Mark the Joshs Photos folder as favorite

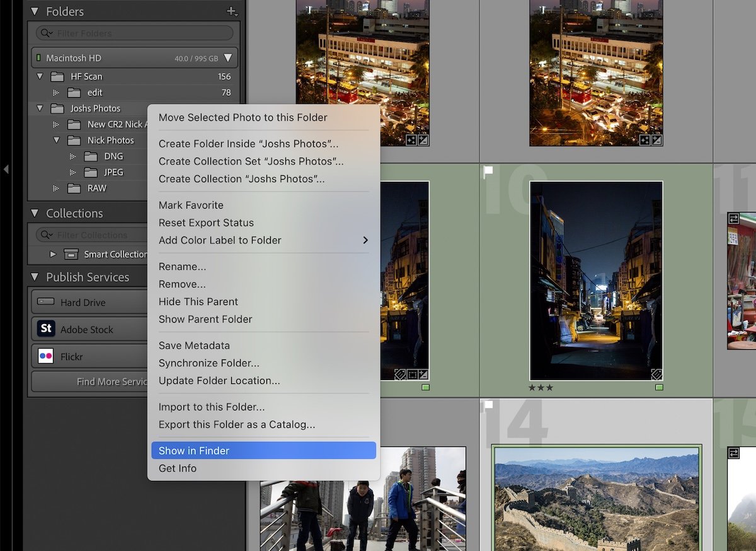pyautogui.click(x=191, y=205)
